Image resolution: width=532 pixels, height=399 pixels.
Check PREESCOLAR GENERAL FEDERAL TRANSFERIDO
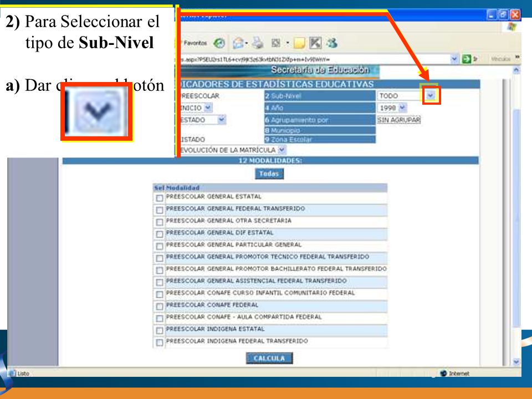pos(160,211)
